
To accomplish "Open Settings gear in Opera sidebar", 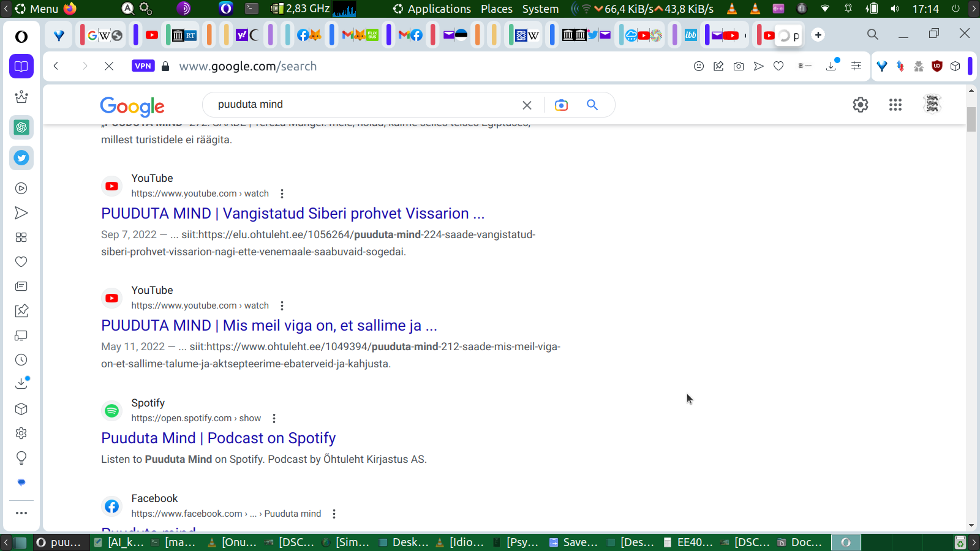I will pyautogui.click(x=21, y=433).
